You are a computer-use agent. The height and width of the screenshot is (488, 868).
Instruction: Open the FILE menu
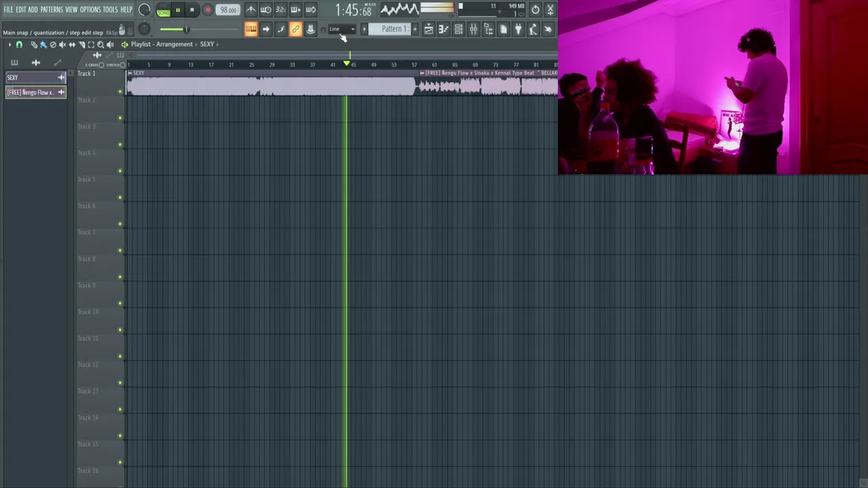8,9
